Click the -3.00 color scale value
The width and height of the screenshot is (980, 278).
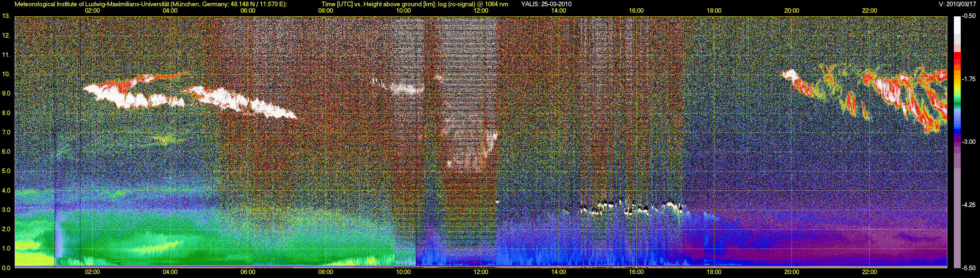969,142
